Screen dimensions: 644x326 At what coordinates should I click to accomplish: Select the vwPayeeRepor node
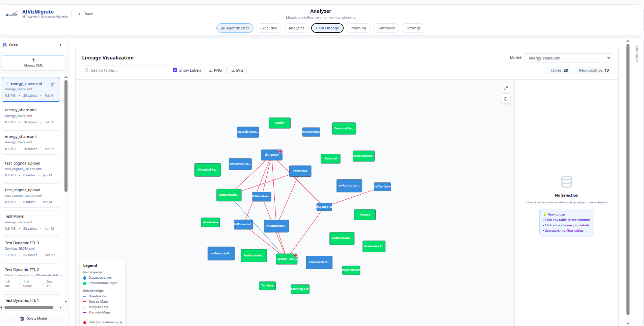[x=311, y=132]
